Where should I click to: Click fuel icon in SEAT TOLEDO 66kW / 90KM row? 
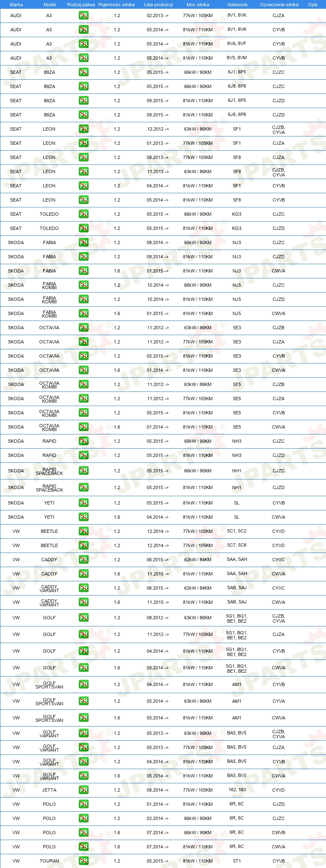pyautogui.click(x=83, y=214)
